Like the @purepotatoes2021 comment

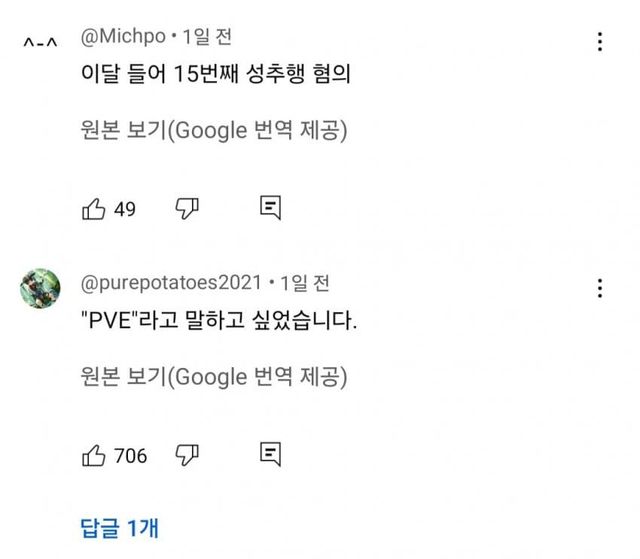(x=93, y=455)
